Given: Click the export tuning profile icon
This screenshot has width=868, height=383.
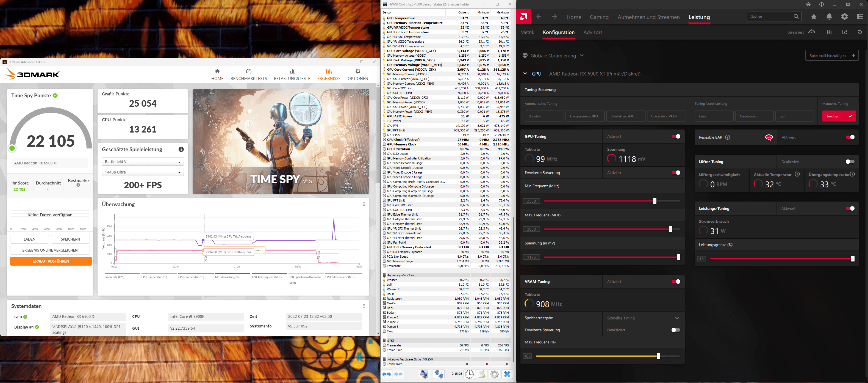Looking at the screenshot, I should click(845, 32).
